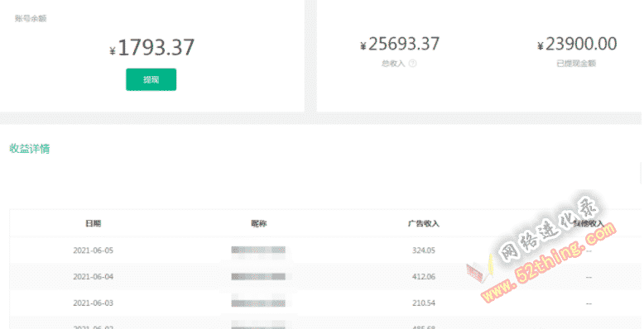
Task: Click the green 提现 withdraw button
Action: click(151, 79)
